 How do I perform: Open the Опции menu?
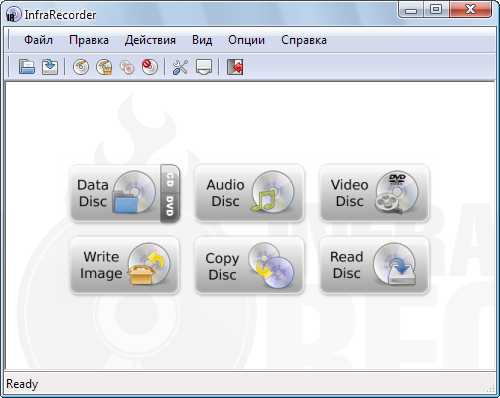tap(246, 40)
